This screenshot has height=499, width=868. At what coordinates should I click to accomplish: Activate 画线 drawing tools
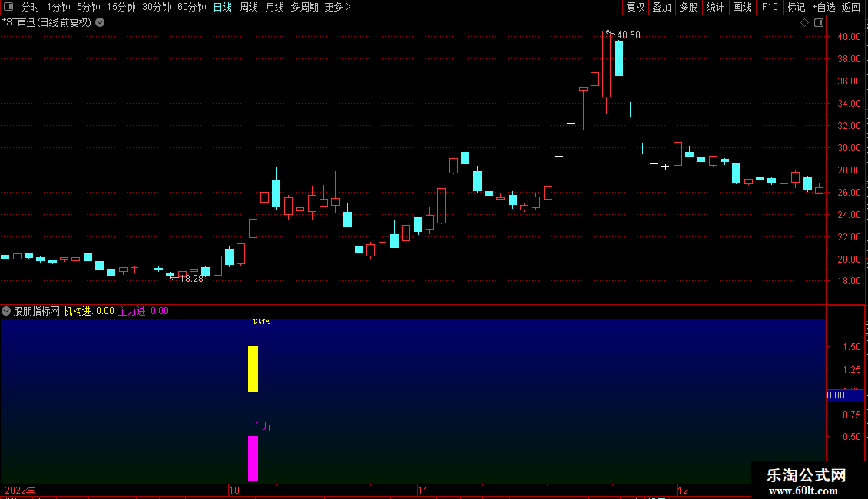[x=742, y=7]
